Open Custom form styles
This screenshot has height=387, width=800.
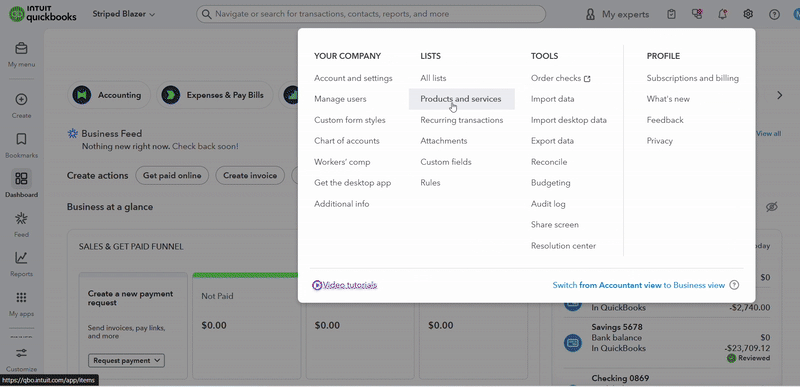tap(349, 120)
